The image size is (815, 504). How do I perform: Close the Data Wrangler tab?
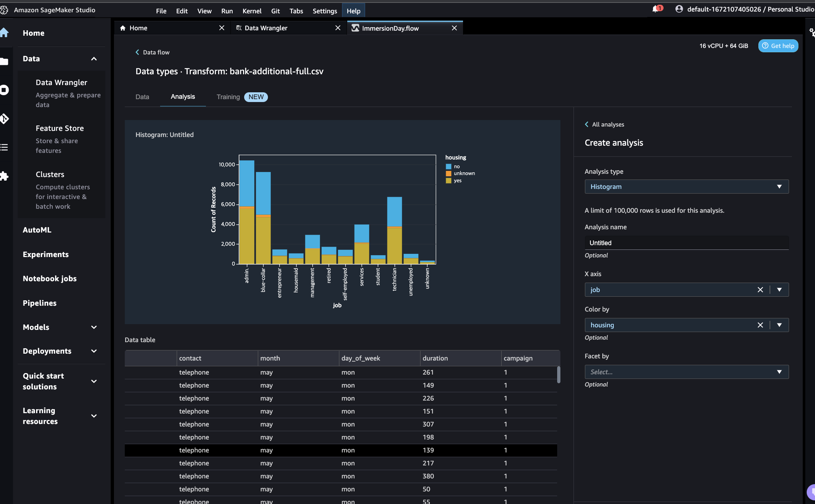click(338, 28)
